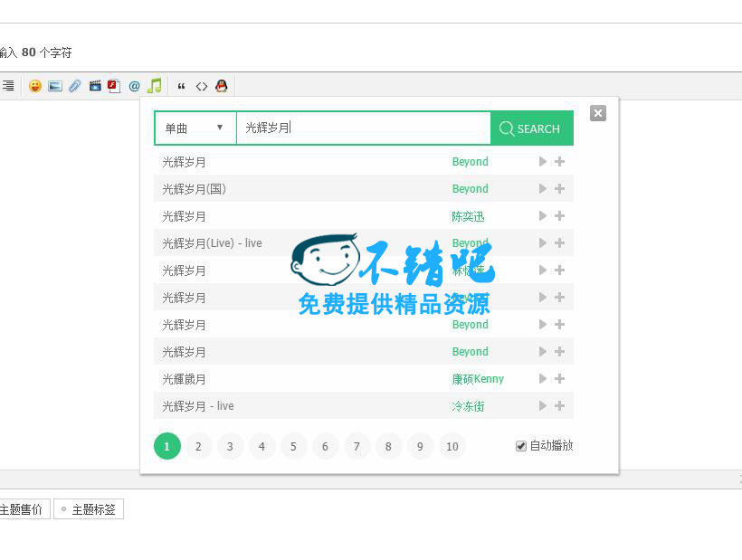Insert a video using the clapperboard icon
The width and height of the screenshot is (742, 560).
click(95, 86)
